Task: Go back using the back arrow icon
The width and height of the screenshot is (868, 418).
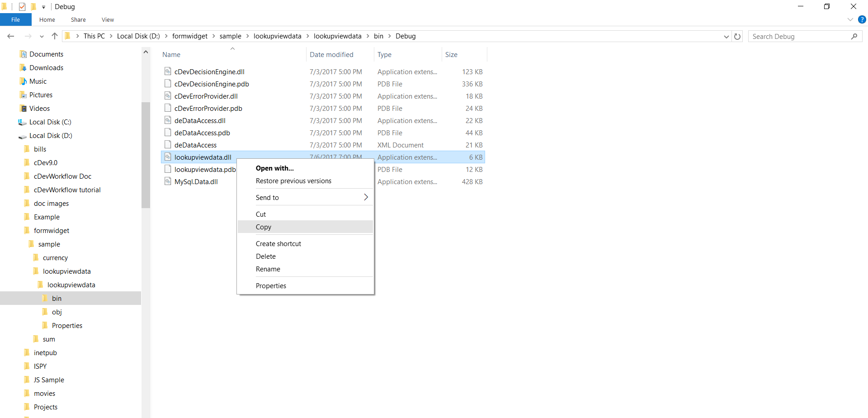Action: [11, 36]
